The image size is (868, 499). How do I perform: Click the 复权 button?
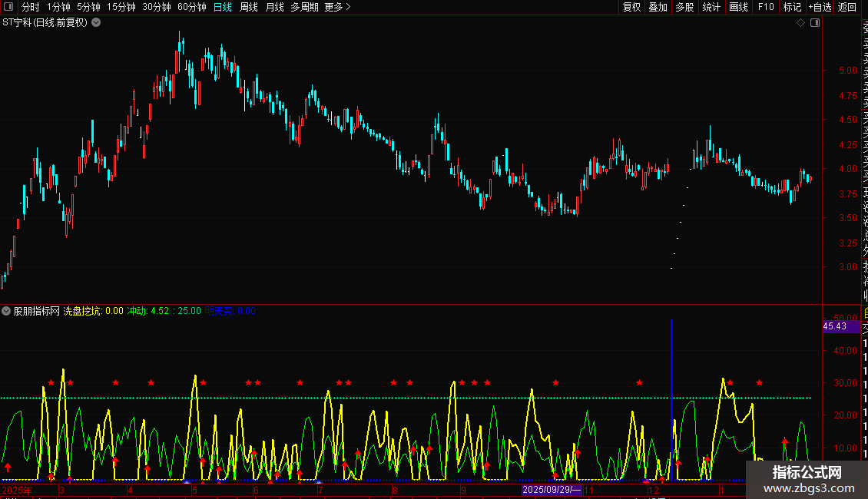(631, 7)
